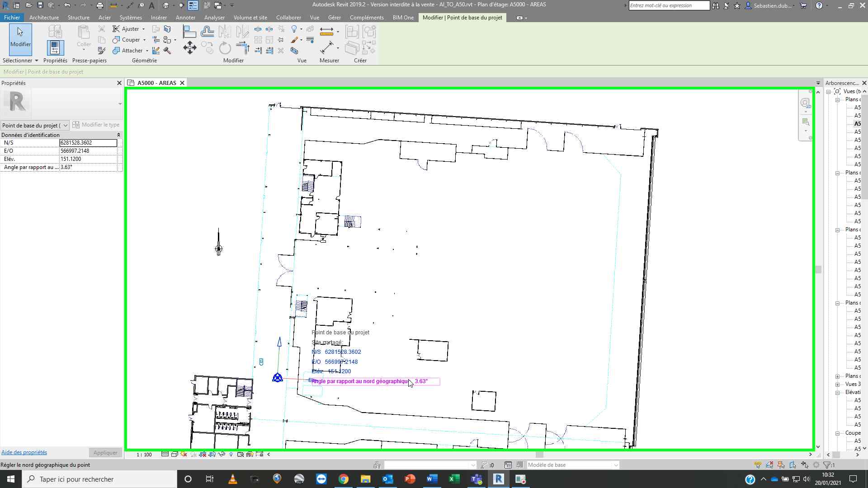
Task: Toggle the Close Hidden Windows / thin lines button
Action: click(x=193, y=5)
